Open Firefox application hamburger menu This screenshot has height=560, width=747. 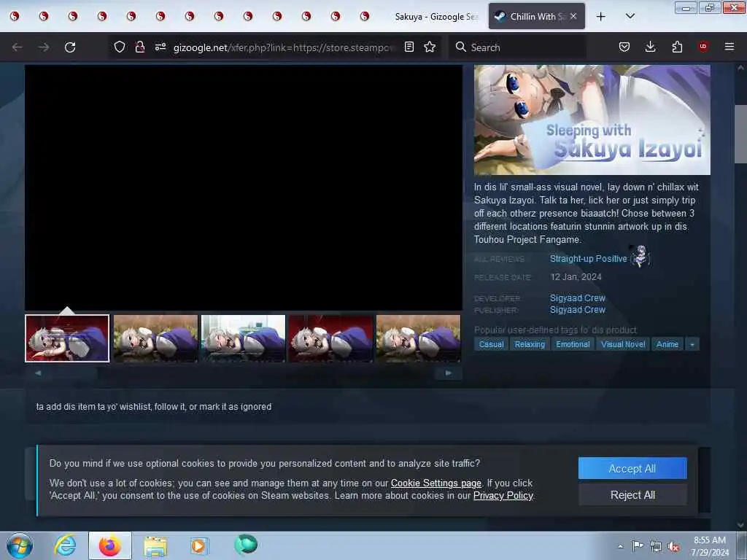tap(729, 47)
